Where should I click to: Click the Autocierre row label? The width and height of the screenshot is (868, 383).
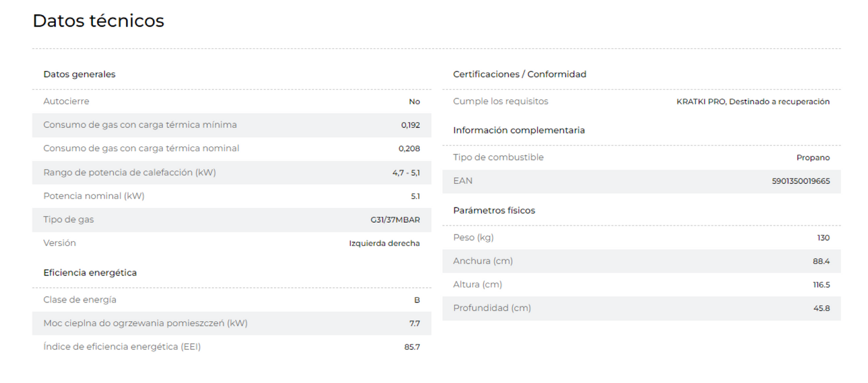66,102
